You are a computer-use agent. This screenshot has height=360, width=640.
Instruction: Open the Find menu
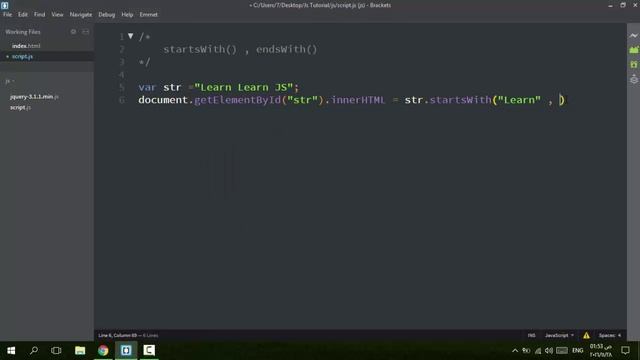40,14
